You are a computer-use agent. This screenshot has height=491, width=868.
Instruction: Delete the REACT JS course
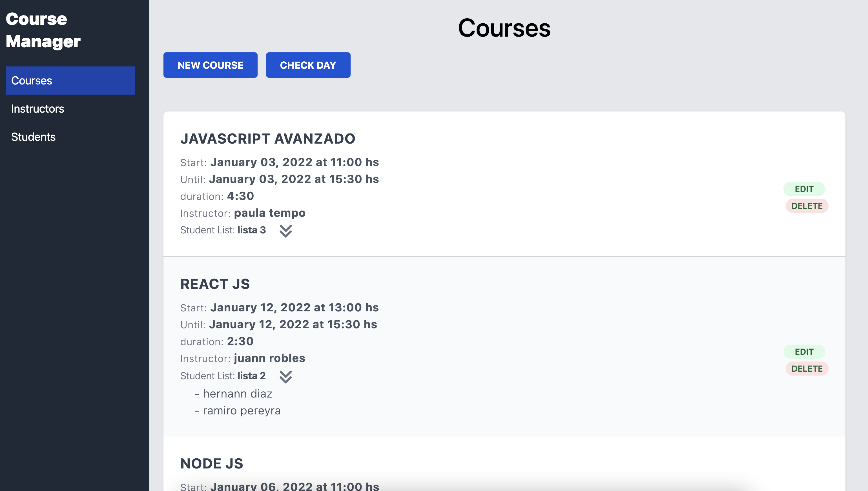[807, 368]
